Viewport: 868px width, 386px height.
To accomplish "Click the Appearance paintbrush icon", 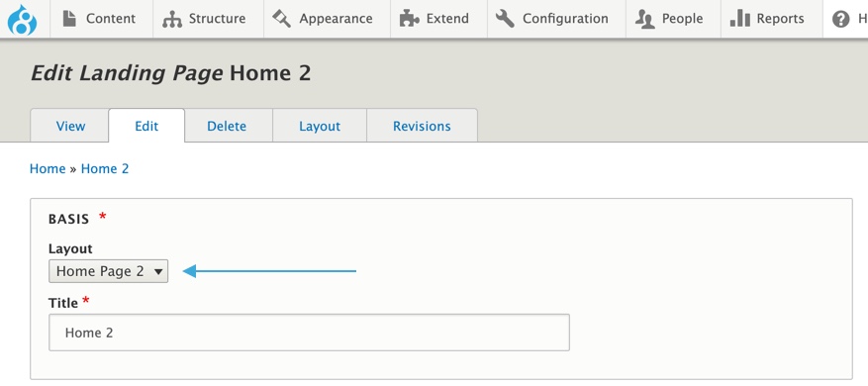I will point(282,20).
